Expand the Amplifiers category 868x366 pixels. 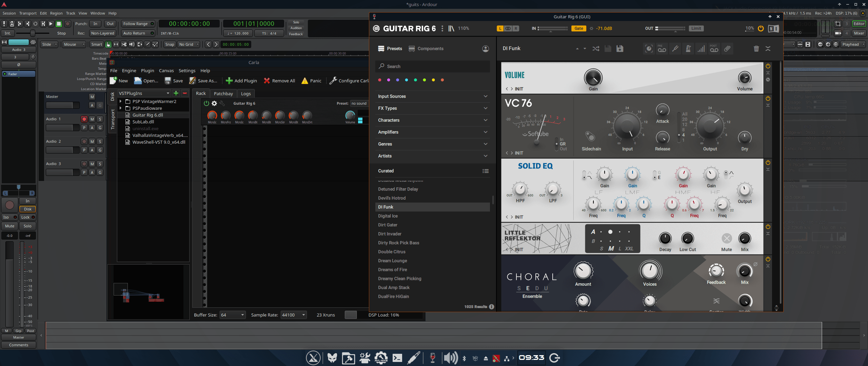[x=432, y=132]
